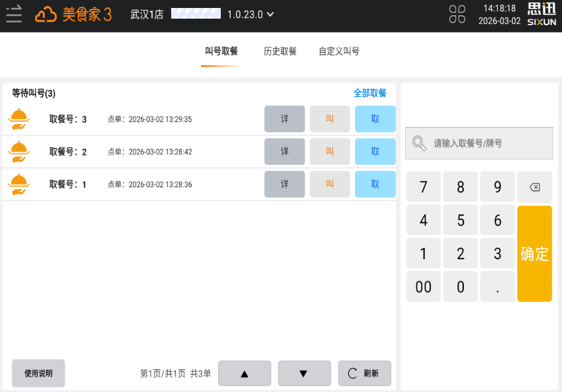562x392 pixels.
Task: Click the dish icon for order 3
Action: (19, 119)
